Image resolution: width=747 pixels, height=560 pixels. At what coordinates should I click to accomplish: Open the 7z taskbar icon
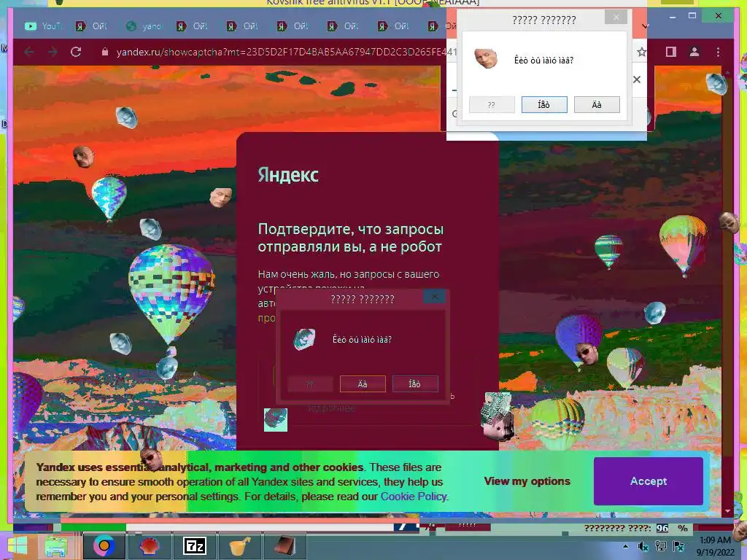click(195, 546)
